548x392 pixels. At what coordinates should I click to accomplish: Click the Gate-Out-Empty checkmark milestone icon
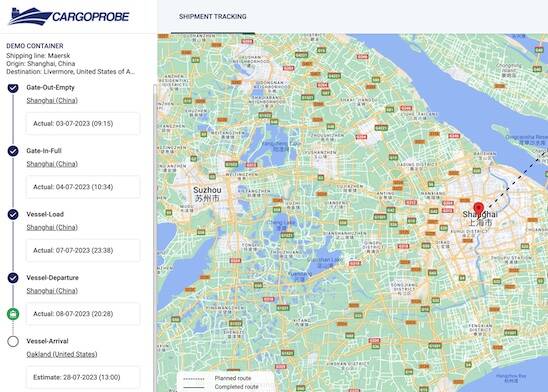[x=13, y=88]
